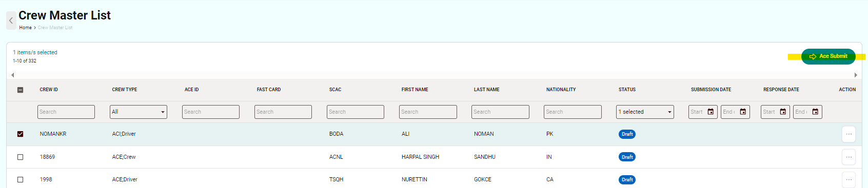Viewport: 868px width, 188px height.
Task: Tick the checkbox for crew 1998
Action: [x=21, y=180]
